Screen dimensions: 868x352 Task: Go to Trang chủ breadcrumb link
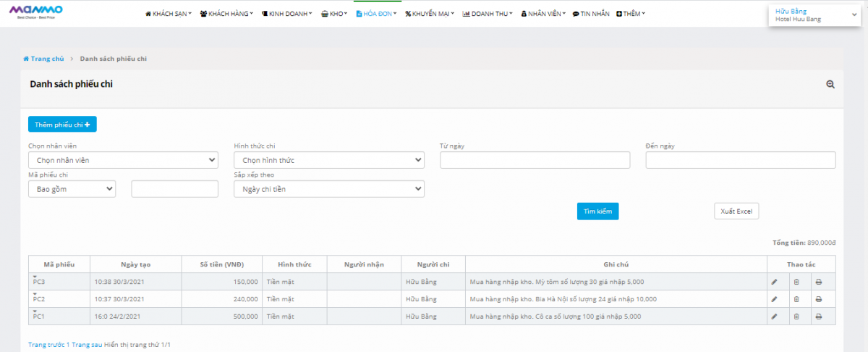(43, 59)
